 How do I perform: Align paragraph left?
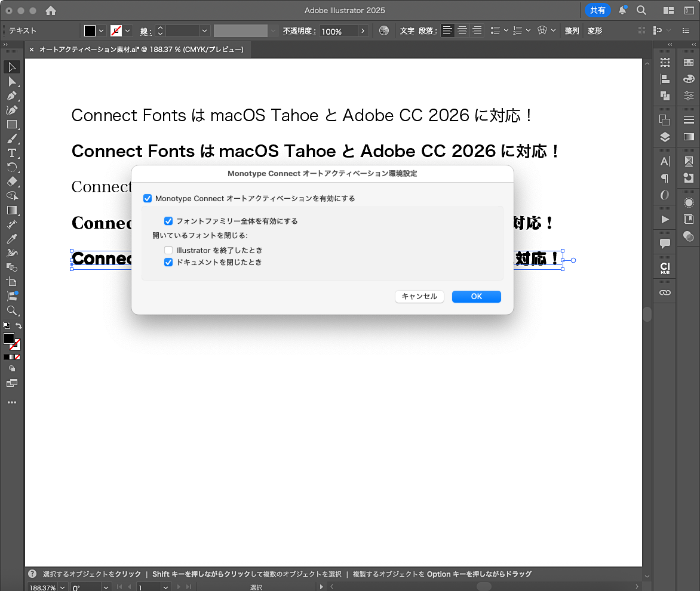[x=447, y=30]
